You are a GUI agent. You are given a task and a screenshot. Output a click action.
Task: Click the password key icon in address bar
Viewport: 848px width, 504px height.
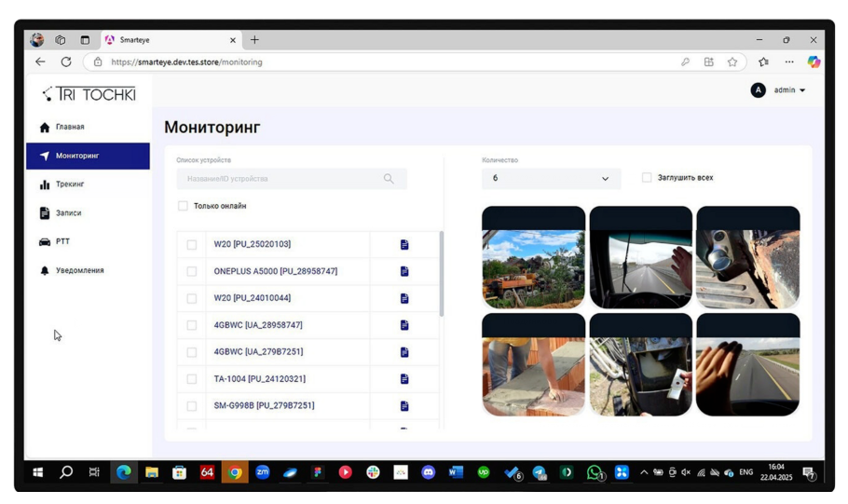[685, 62]
